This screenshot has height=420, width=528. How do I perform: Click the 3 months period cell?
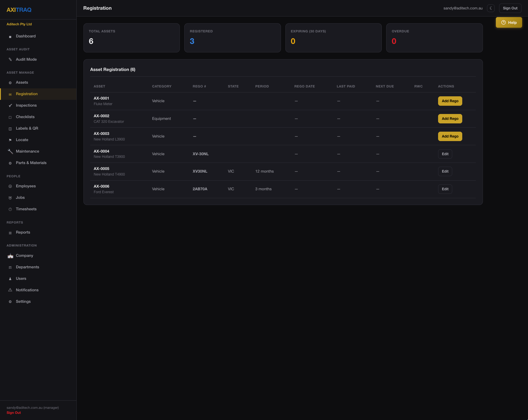(x=263, y=189)
